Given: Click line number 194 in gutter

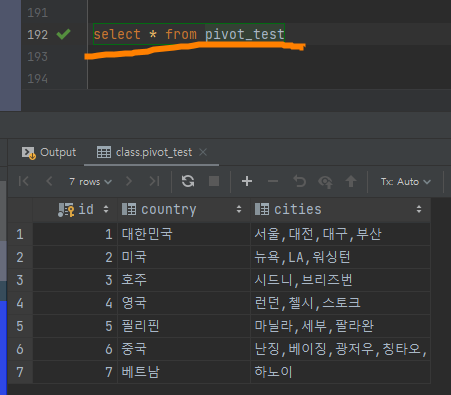Looking at the screenshot, I should 38,79.
